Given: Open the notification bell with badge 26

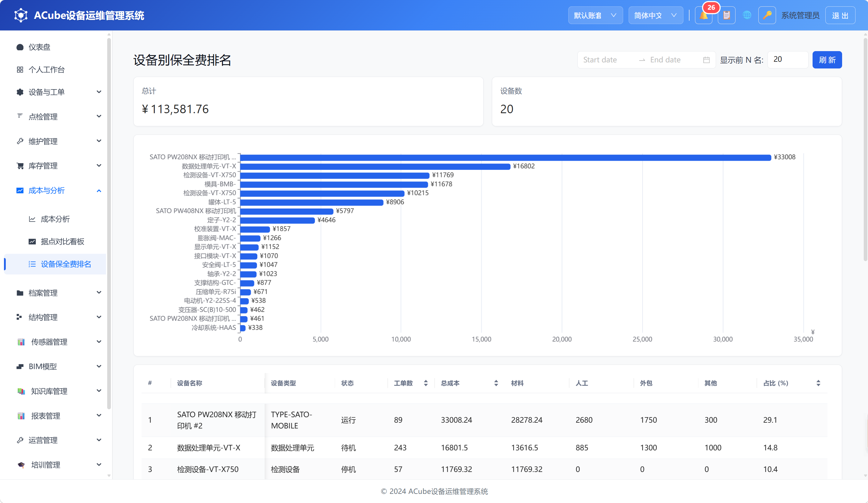Looking at the screenshot, I should 703,16.
